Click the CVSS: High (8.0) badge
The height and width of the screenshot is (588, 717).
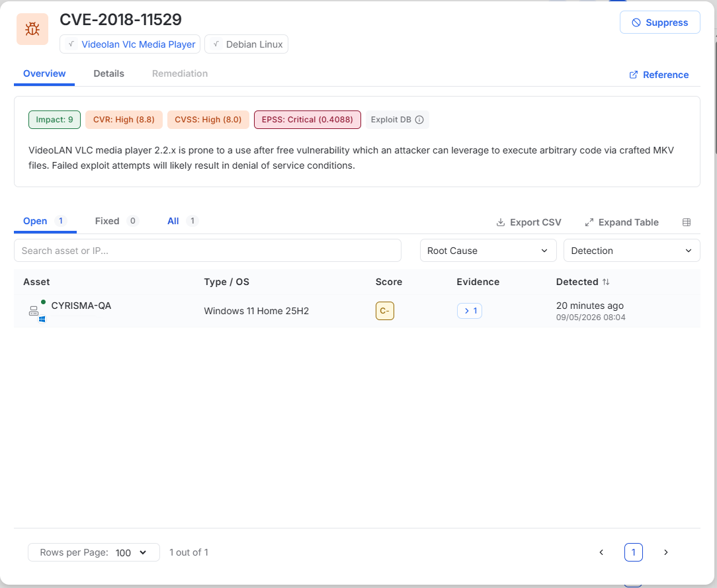coord(208,120)
